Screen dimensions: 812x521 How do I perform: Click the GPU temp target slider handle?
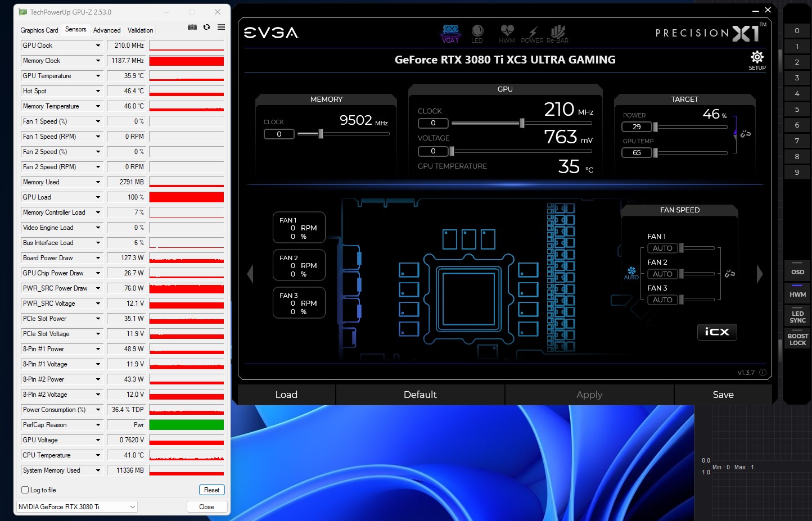[x=655, y=153]
